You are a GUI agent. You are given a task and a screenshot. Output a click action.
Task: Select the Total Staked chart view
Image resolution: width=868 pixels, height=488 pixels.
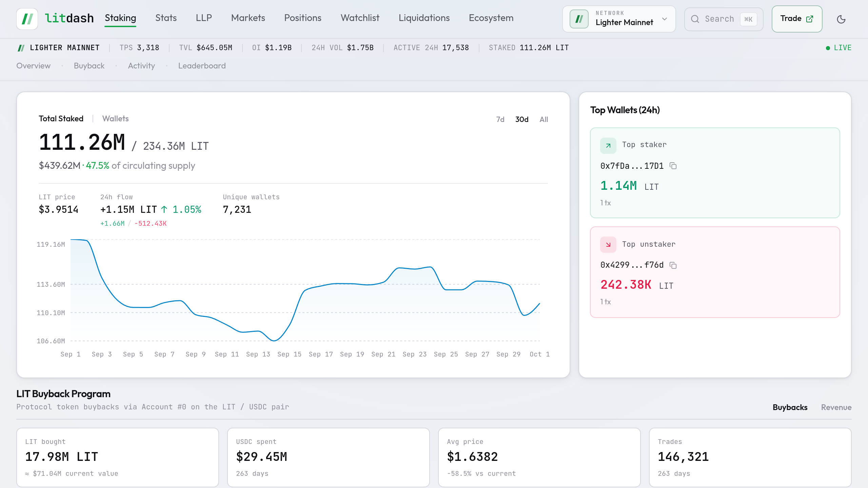[x=61, y=119]
